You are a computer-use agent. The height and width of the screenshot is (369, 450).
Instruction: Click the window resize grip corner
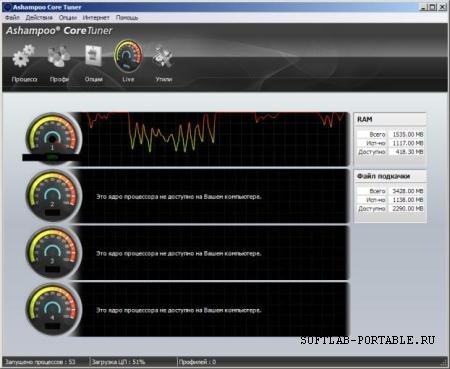click(x=444, y=363)
